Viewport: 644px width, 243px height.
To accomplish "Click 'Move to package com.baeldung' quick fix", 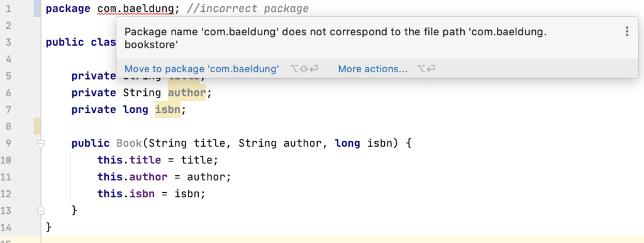I will coord(202,69).
